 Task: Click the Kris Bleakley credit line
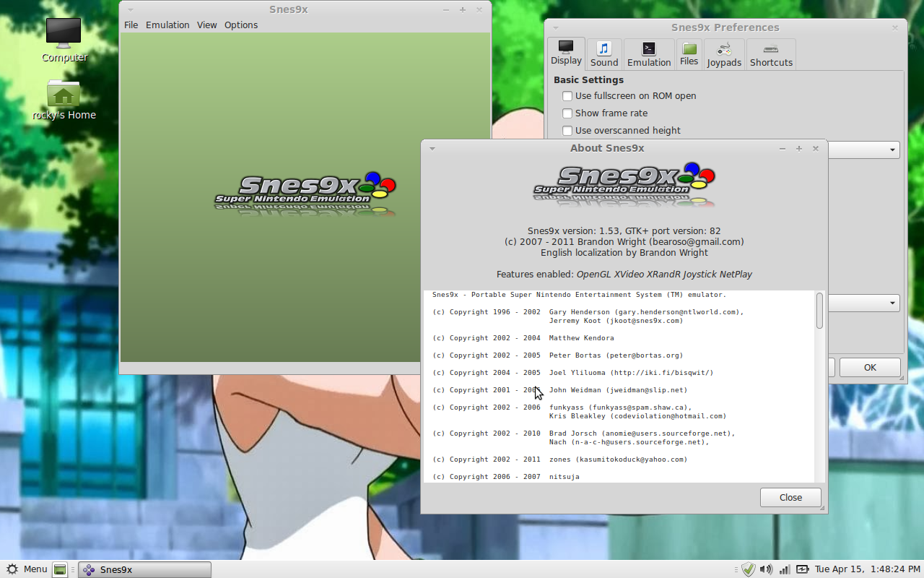[x=638, y=416]
